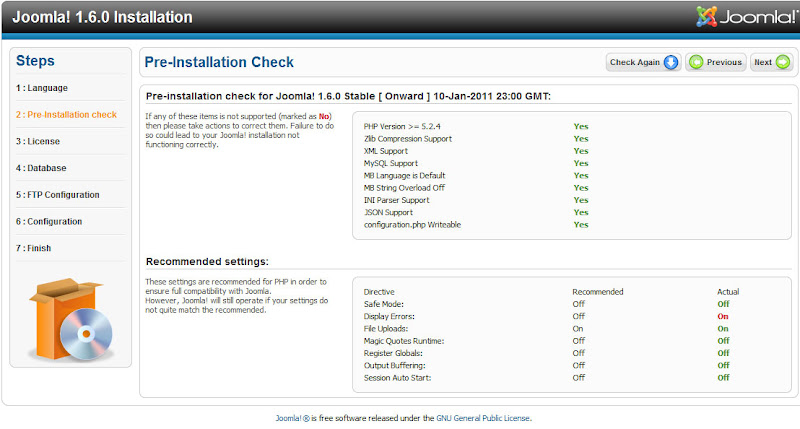This screenshot has height=429, width=800.
Task: Select step 6 : Configuration
Action: [x=49, y=221]
